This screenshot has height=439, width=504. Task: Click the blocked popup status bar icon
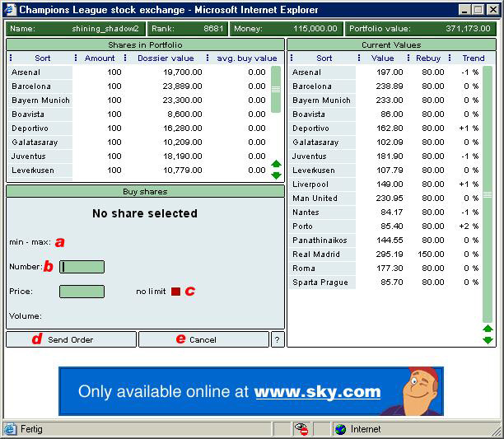click(x=301, y=429)
